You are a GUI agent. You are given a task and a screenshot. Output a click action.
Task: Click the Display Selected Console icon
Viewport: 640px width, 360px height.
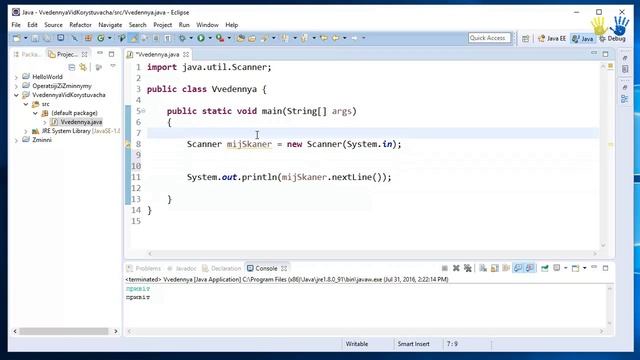(x=557, y=268)
